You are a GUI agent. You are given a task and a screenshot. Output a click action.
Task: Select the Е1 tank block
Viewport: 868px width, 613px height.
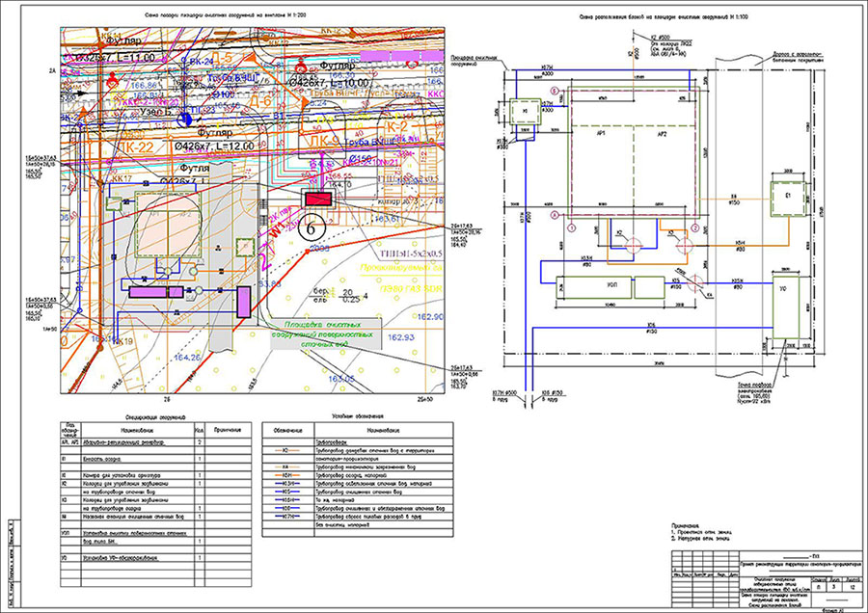789,200
